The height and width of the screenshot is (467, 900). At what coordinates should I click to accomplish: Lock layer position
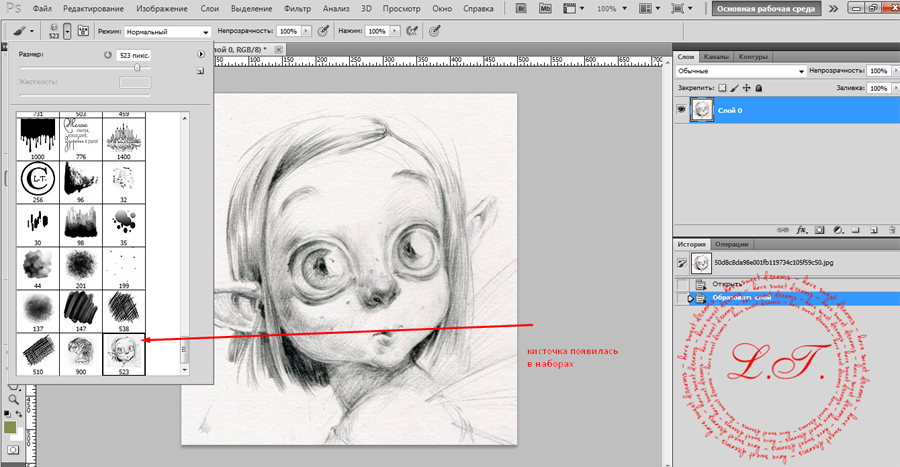point(746,88)
